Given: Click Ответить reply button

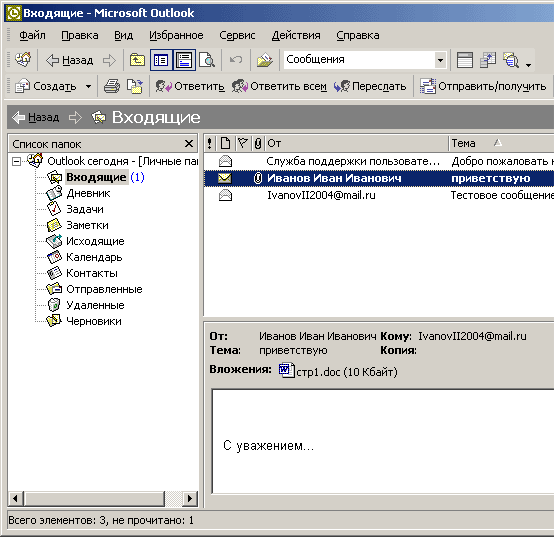Looking at the screenshot, I should click(190, 86).
